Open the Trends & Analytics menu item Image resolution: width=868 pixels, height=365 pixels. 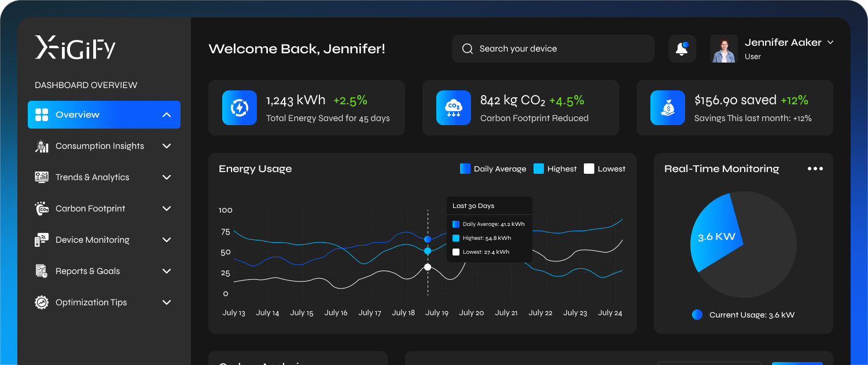click(92, 177)
